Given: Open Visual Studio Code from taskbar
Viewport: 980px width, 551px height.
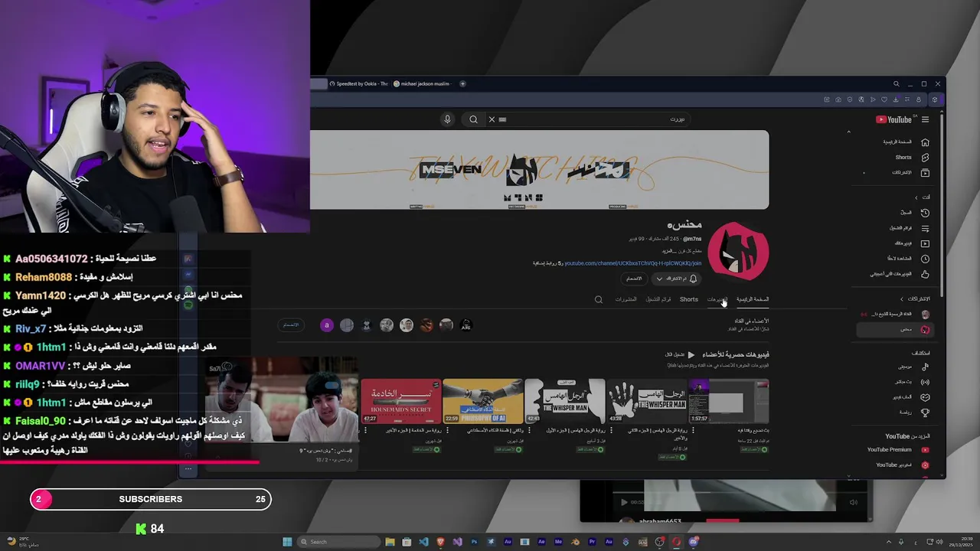Looking at the screenshot, I should (x=423, y=542).
